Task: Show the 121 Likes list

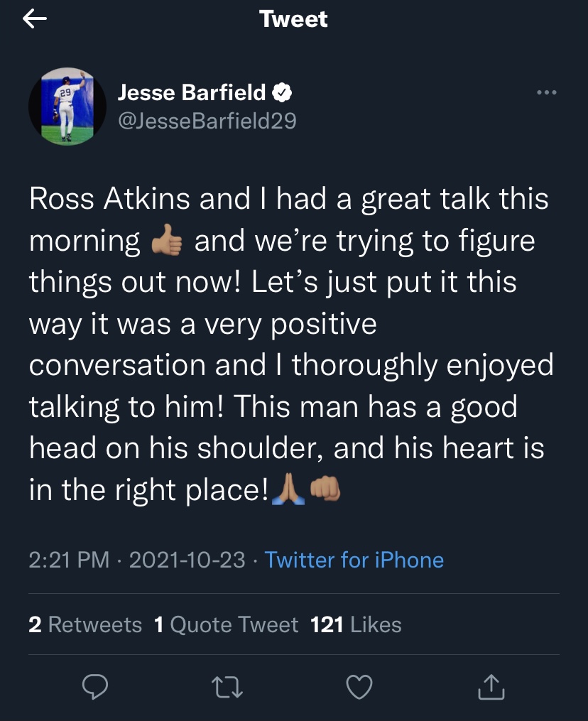Action: coord(356,624)
